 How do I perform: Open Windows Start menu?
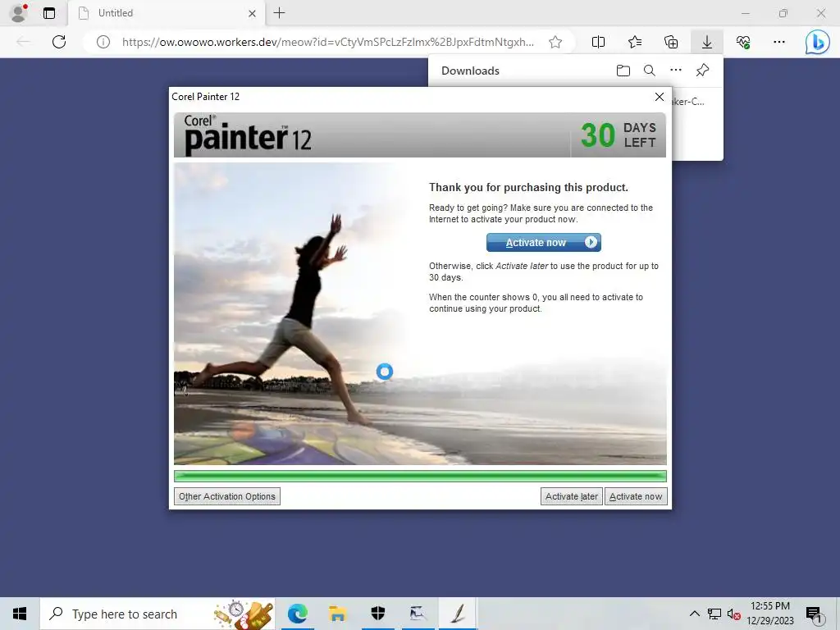pos(20,614)
